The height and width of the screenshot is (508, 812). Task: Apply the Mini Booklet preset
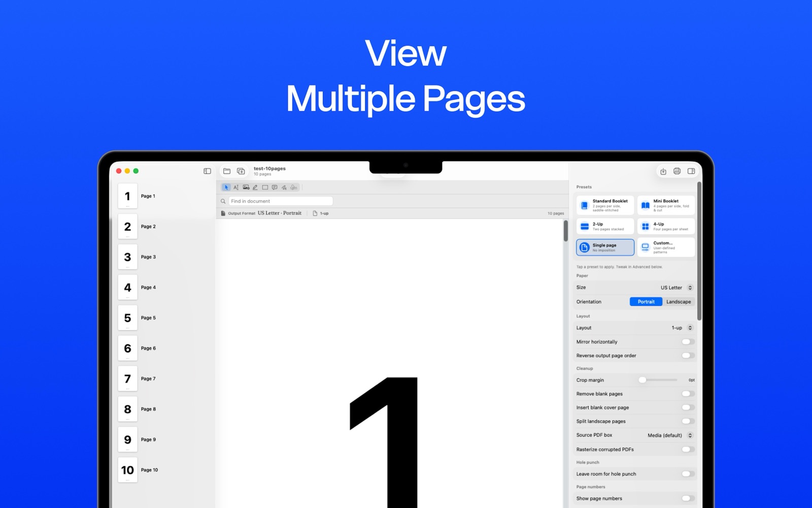point(666,205)
